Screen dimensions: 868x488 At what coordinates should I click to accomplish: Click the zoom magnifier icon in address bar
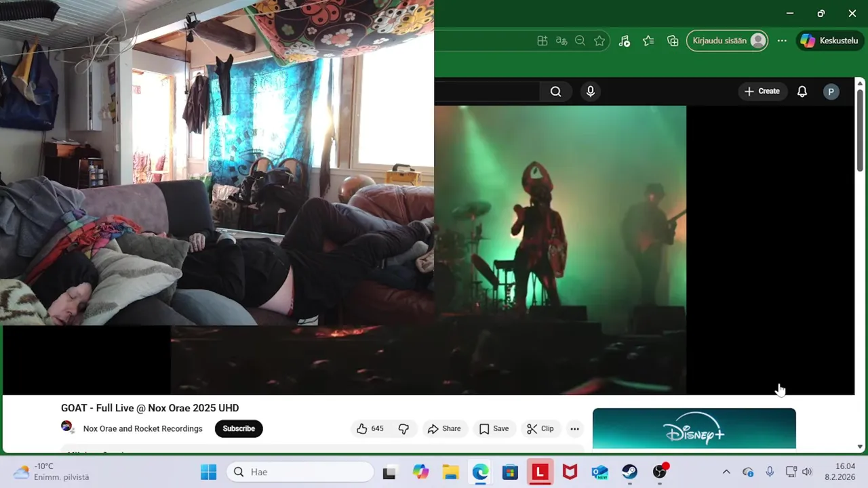[580, 41]
